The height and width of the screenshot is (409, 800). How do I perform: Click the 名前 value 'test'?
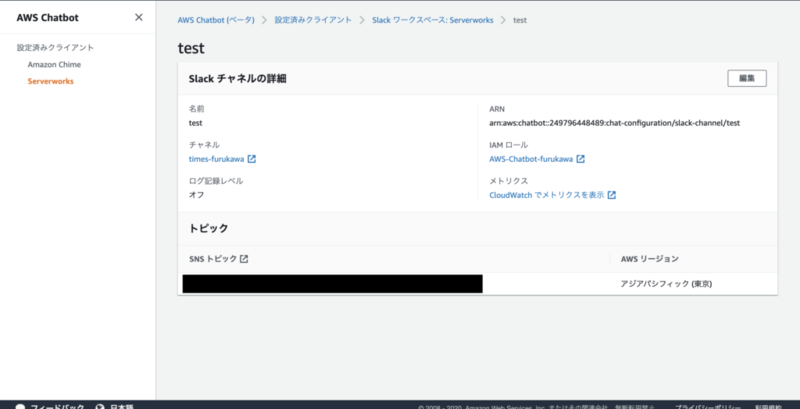pyautogui.click(x=195, y=123)
